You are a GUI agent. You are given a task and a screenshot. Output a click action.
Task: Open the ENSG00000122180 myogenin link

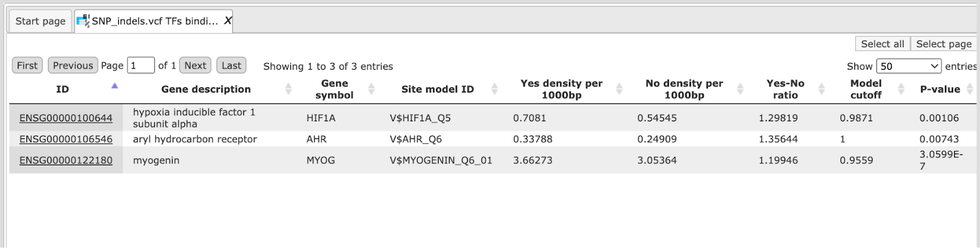pyautogui.click(x=66, y=160)
